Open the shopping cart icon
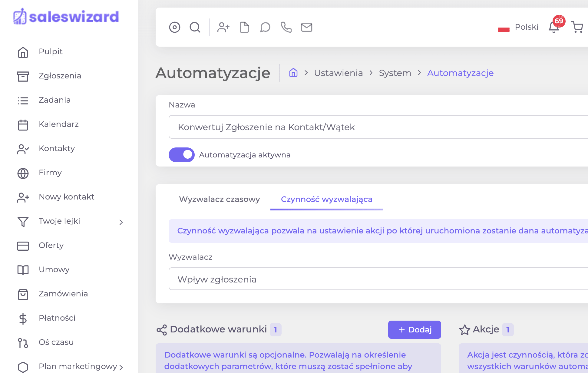Image resolution: width=588 pixels, height=373 pixels. pos(577,27)
